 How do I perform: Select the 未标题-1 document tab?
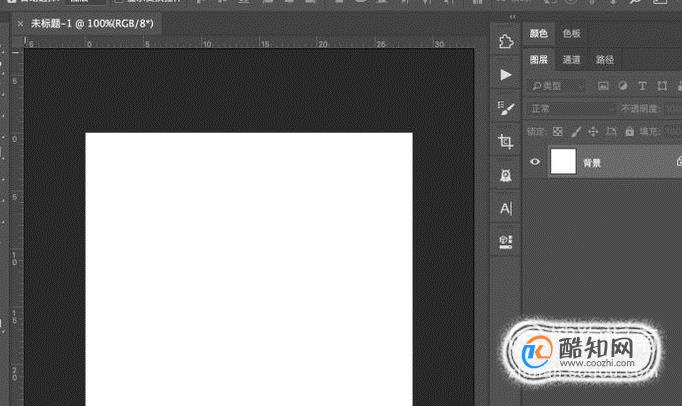click(x=92, y=23)
